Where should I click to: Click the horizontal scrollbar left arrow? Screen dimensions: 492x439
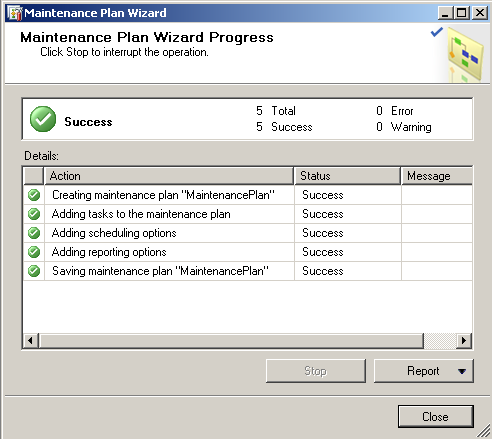click(x=31, y=341)
